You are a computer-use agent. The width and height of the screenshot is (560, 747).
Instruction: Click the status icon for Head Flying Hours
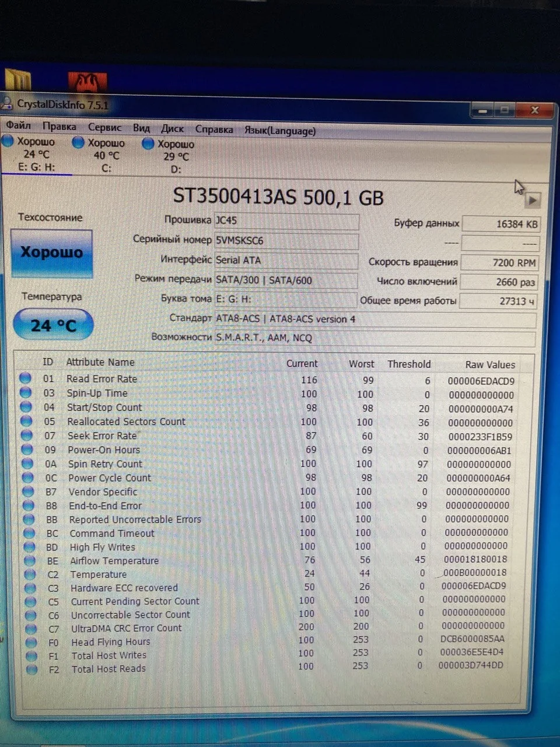coord(32,642)
